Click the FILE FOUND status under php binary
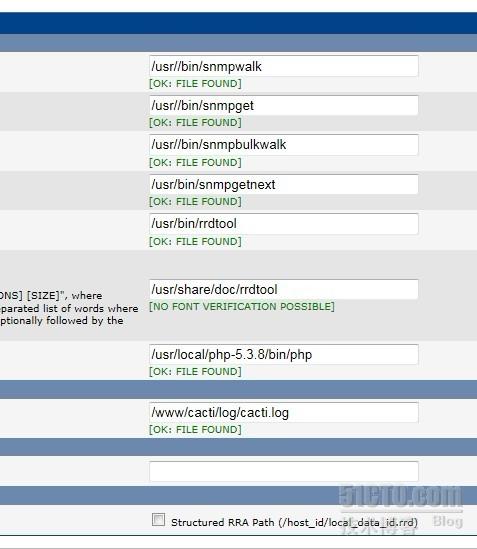The image size is (477, 549). [x=195, y=371]
